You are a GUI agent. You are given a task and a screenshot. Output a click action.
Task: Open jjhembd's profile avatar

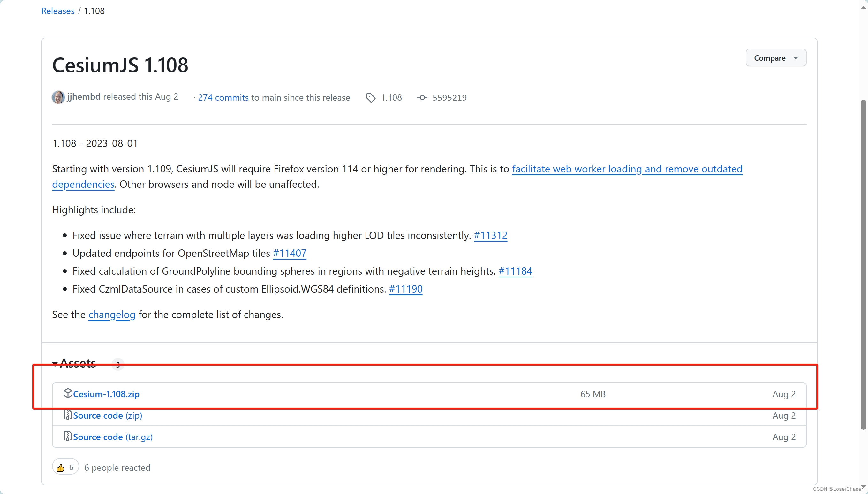58,97
